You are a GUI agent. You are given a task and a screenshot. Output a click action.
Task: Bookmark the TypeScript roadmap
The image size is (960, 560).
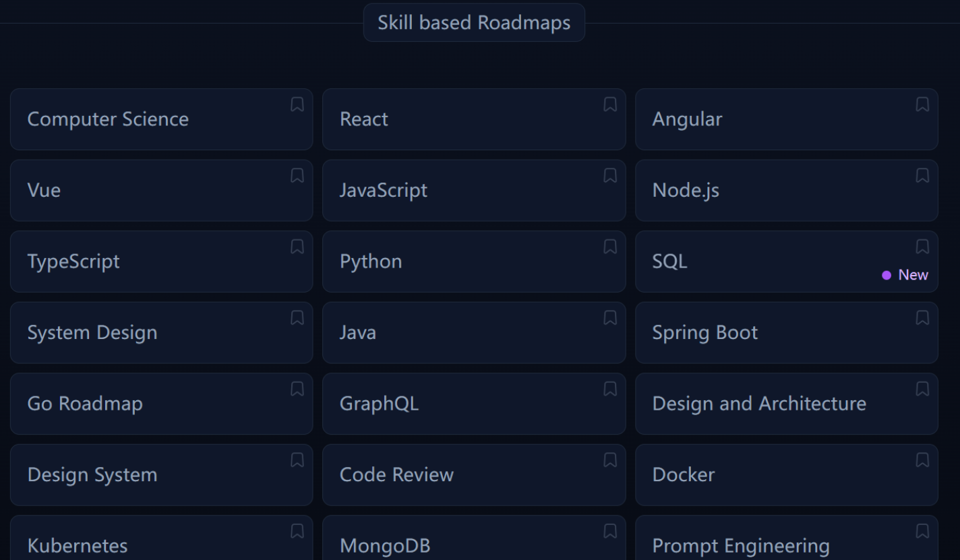(297, 247)
